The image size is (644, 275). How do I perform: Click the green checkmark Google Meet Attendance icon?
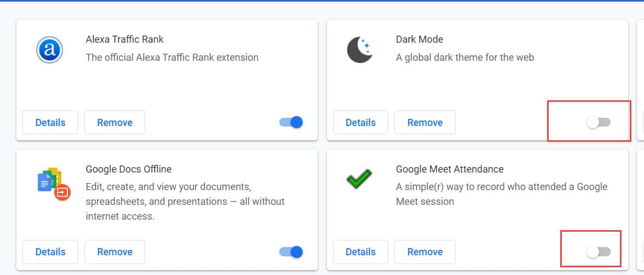coord(360,179)
